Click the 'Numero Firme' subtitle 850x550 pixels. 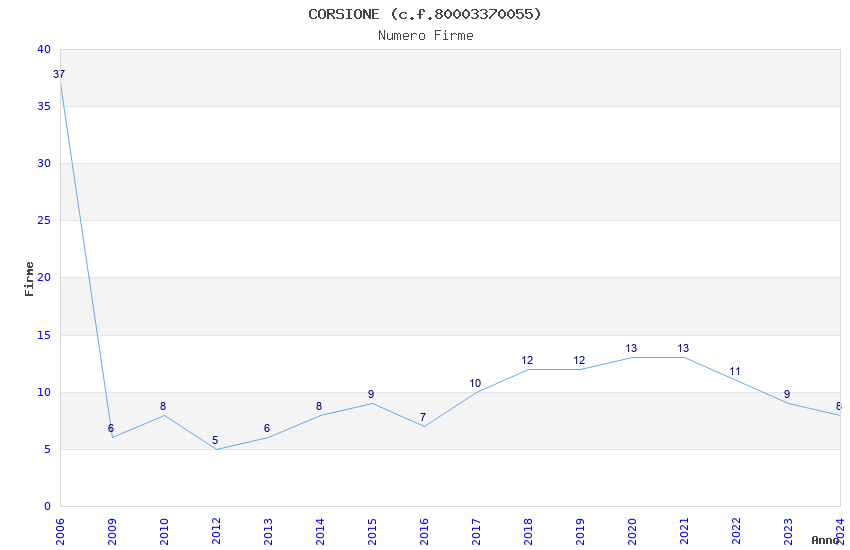[x=426, y=36]
